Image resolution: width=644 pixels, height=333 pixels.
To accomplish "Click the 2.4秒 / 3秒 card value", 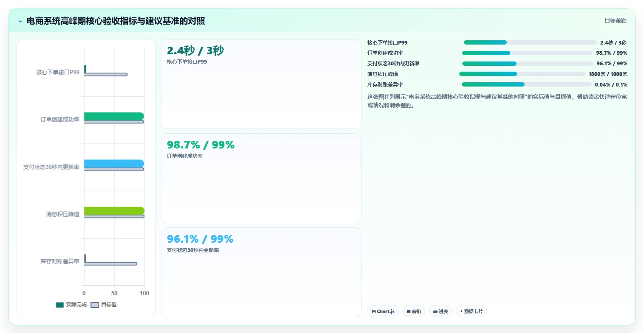I will (x=195, y=50).
